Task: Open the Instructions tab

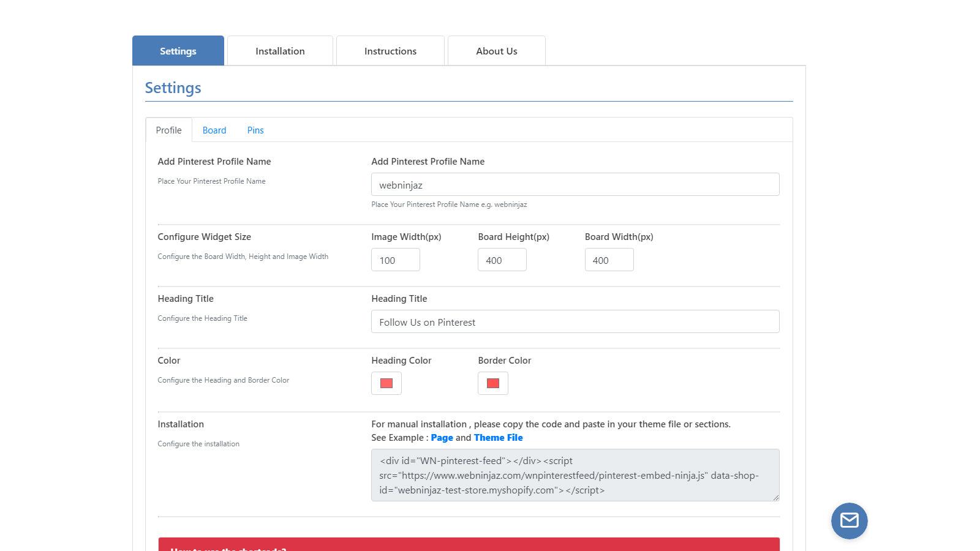Action: 390,51
